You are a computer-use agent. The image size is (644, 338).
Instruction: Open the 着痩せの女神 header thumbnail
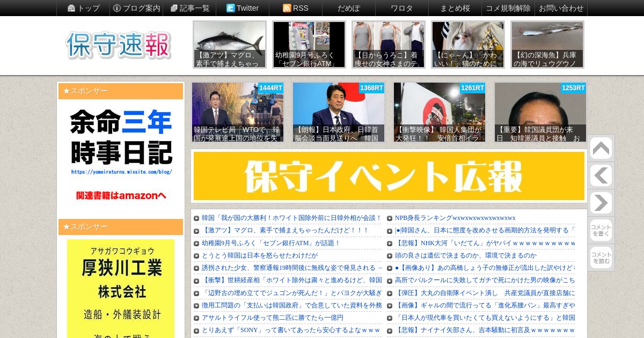389,45
